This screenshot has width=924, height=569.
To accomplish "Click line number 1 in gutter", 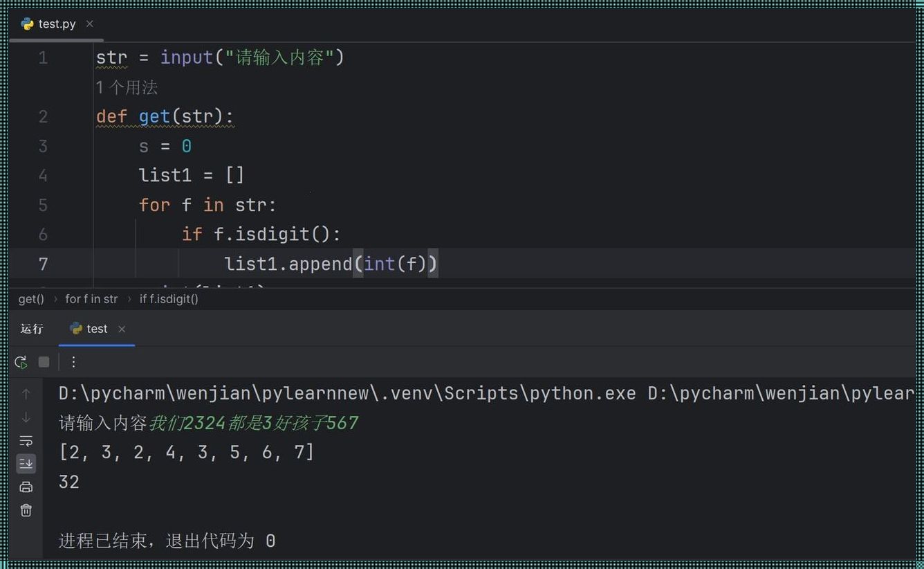I will 43,57.
